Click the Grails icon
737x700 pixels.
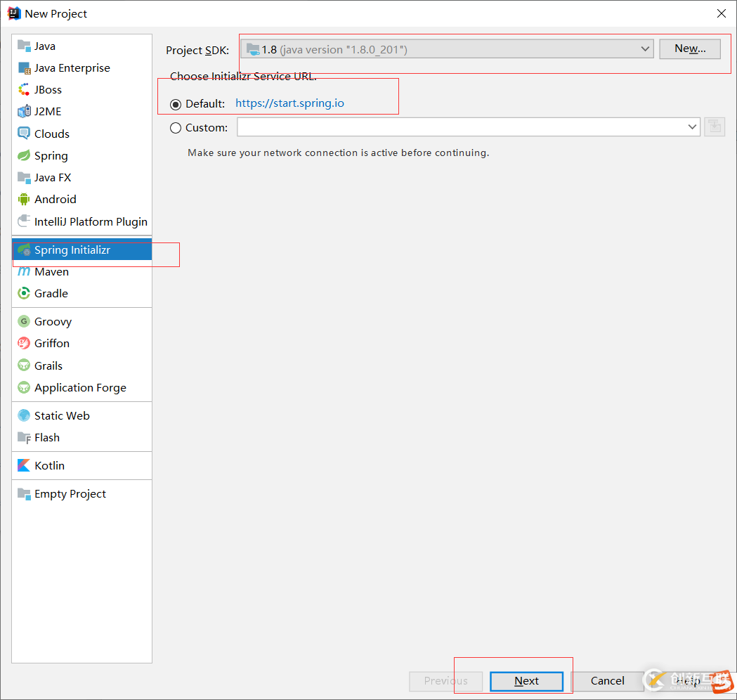pos(24,366)
